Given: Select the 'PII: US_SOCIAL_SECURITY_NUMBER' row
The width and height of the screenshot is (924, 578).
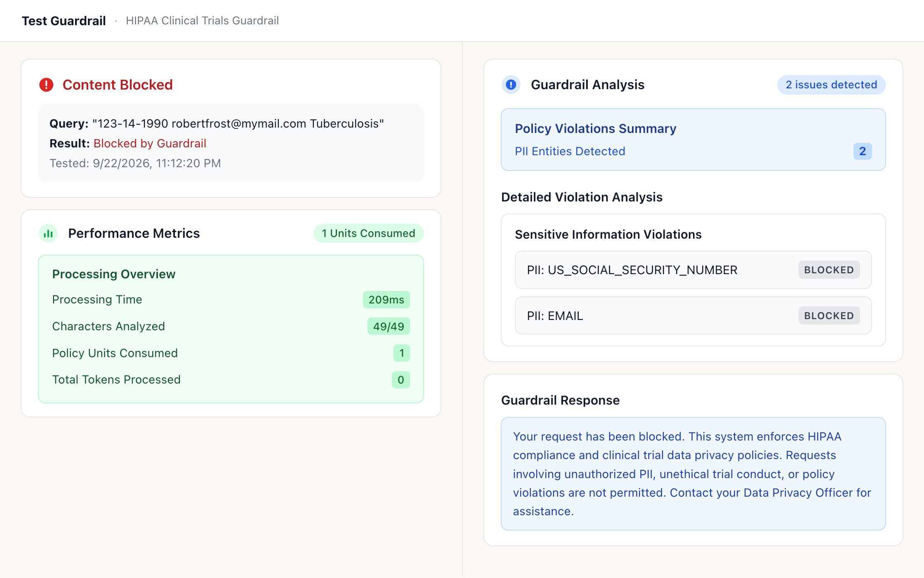Looking at the screenshot, I should (x=693, y=270).
